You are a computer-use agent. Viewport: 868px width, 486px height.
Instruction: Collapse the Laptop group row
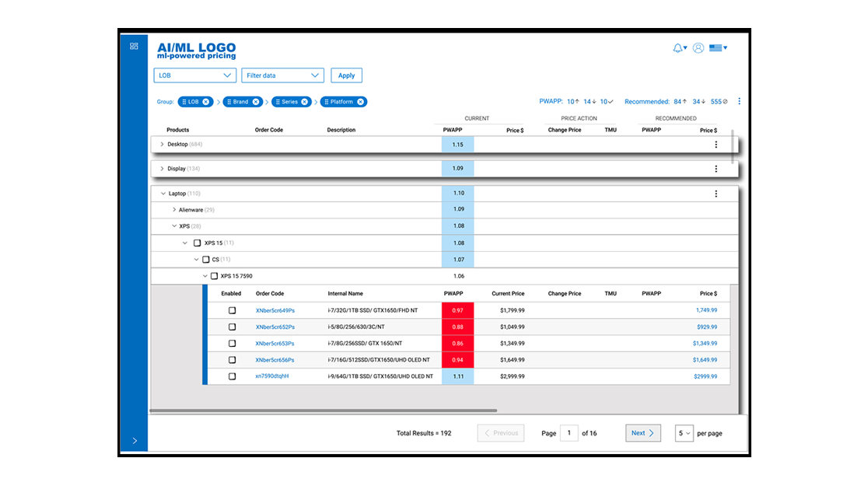(163, 194)
